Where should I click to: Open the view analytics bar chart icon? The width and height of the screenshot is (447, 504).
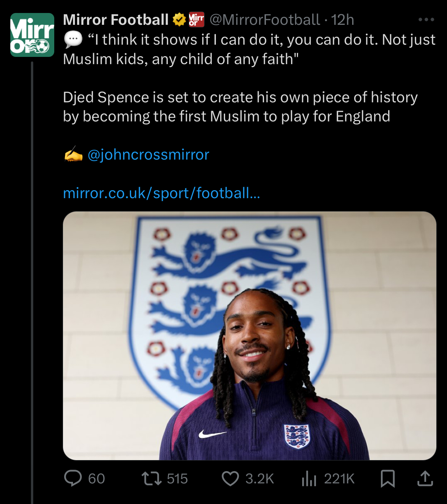tap(309, 478)
